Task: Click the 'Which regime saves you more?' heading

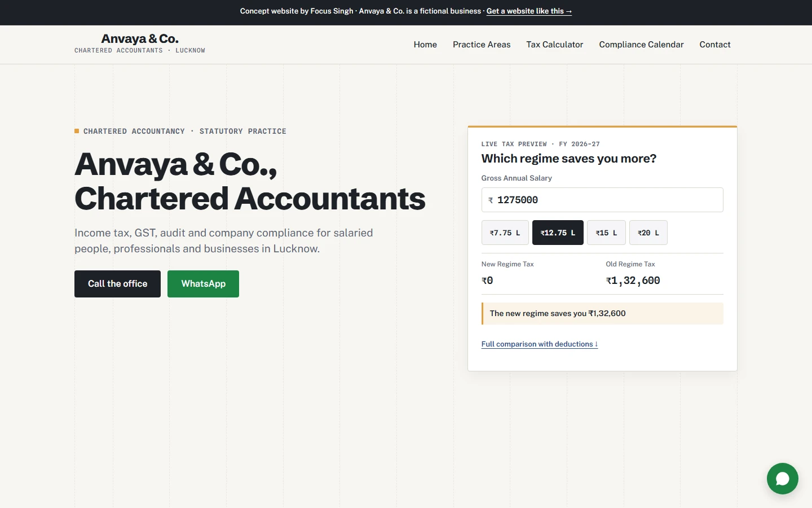Action: pyautogui.click(x=569, y=159)
